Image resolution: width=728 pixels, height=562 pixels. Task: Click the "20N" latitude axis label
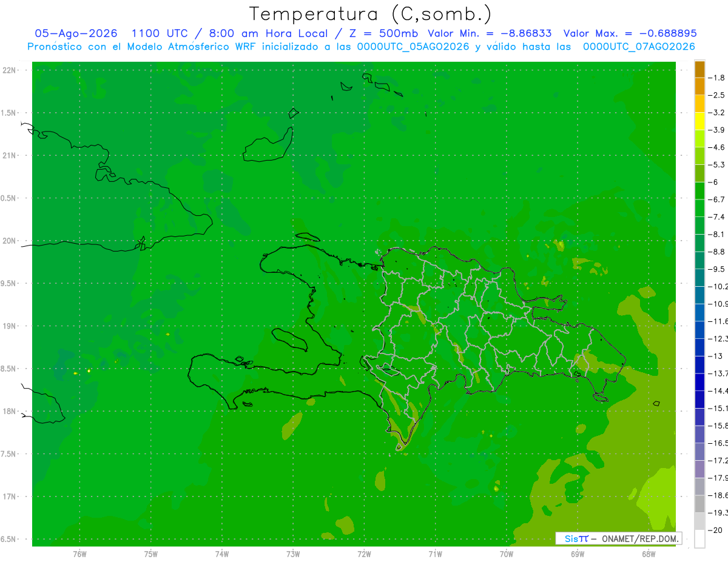coord(8,241)
